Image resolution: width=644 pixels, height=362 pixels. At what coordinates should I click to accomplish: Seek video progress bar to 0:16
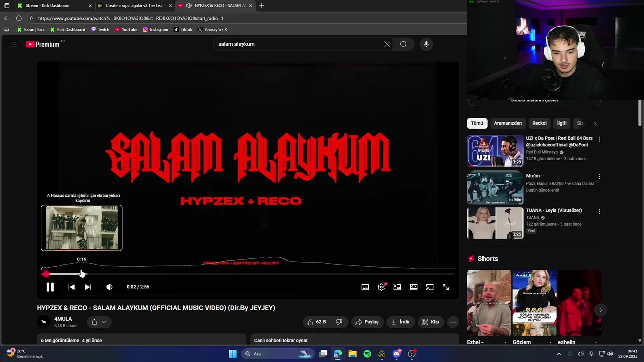click(x=82, y=274)
